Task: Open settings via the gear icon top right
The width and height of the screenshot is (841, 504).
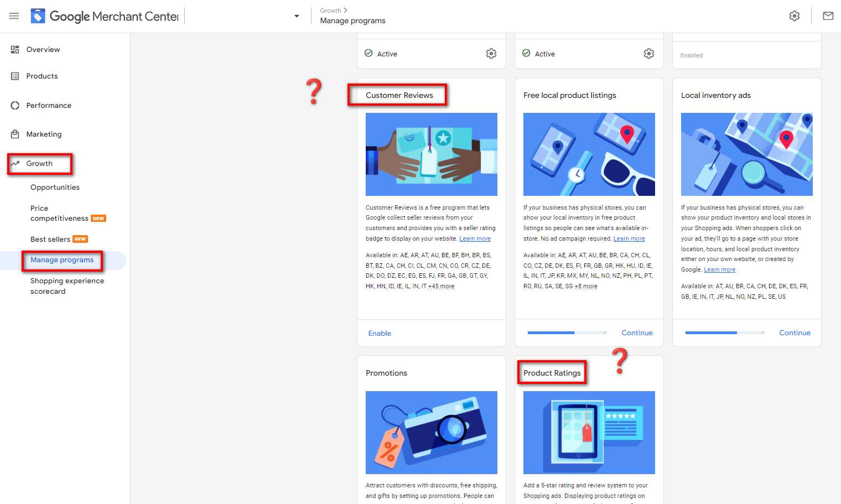Action: pyautogui.click(x=795, y=16)
